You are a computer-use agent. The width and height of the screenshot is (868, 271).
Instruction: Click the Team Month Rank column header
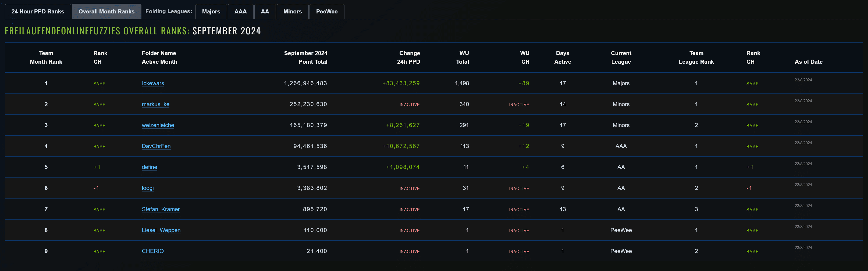click(46, 57)
